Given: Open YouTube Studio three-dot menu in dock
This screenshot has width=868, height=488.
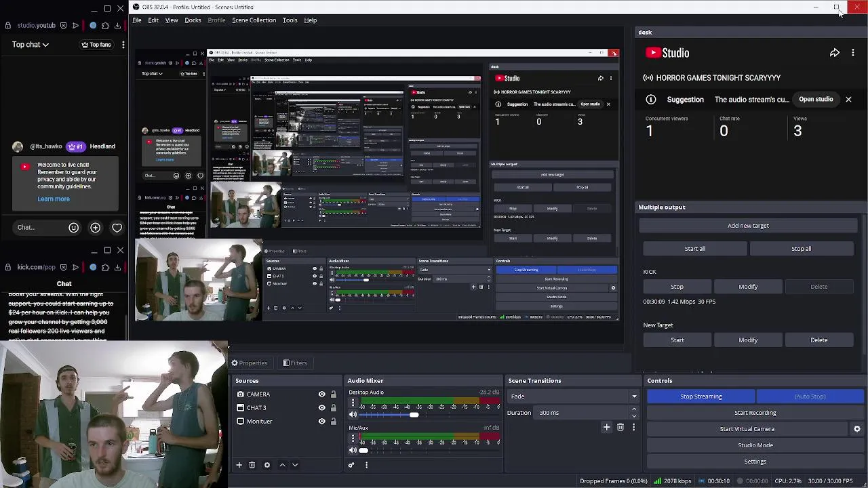Looking at the screenshot, I should click(x=853, y=53).
